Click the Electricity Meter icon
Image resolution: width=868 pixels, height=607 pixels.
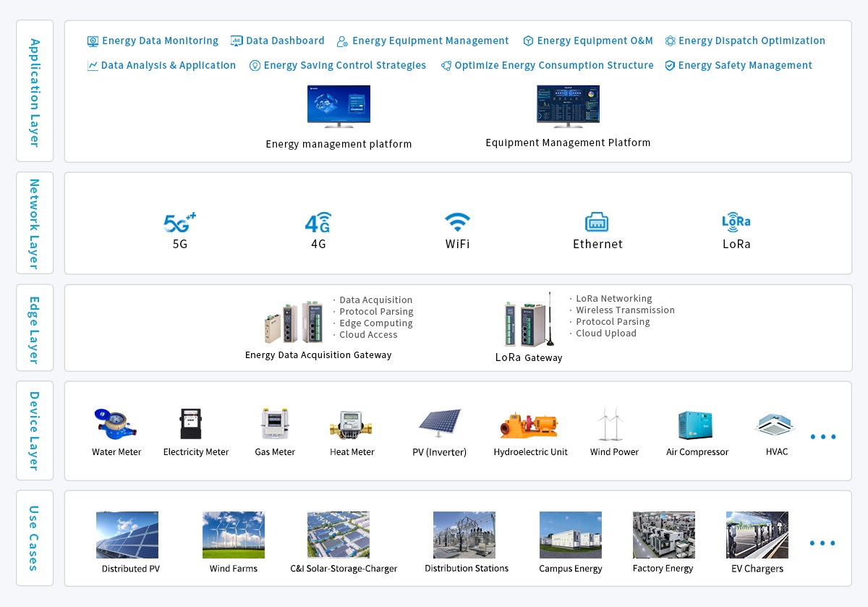tap(191, 424)
